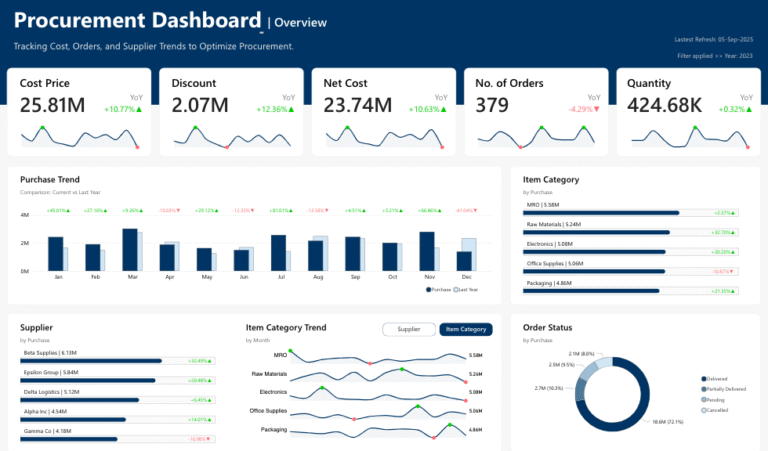Select the Beta Supplies supplier bar

click(x=91, y=361)
